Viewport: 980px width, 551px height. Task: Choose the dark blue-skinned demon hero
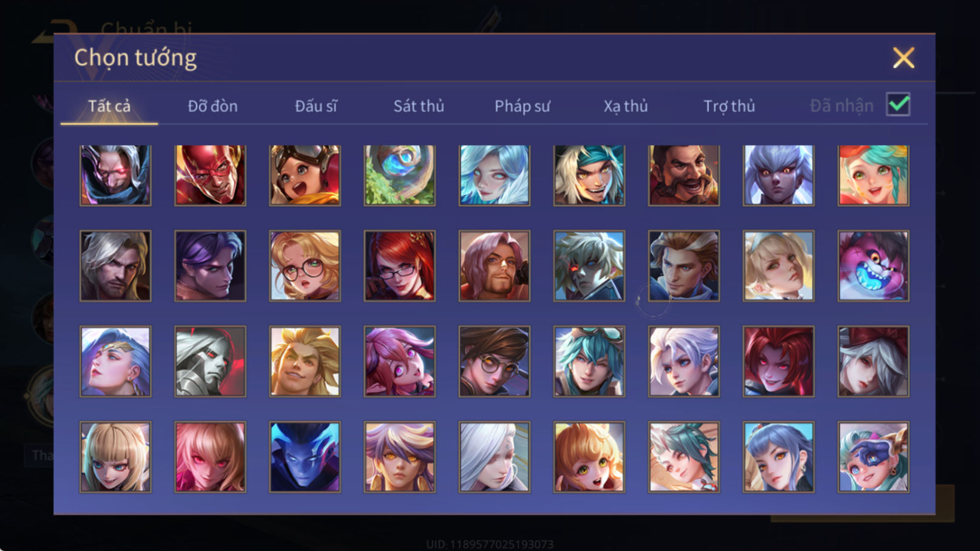(x=305, y=457)
